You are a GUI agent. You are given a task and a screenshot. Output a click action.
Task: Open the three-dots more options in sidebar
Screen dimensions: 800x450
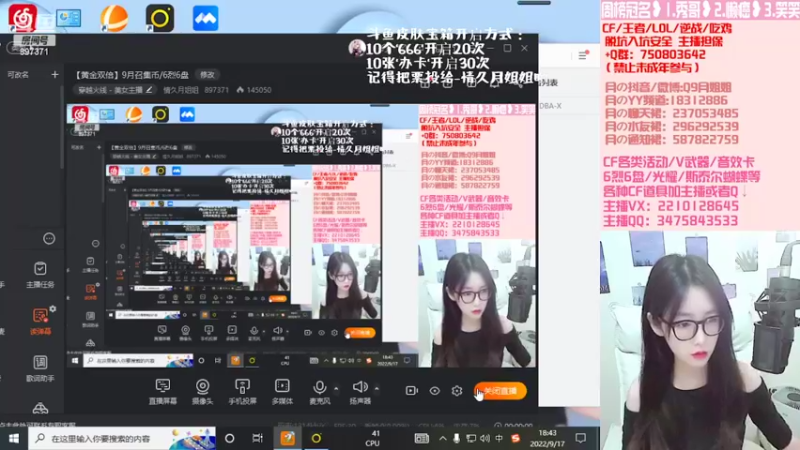pos(49,238)
